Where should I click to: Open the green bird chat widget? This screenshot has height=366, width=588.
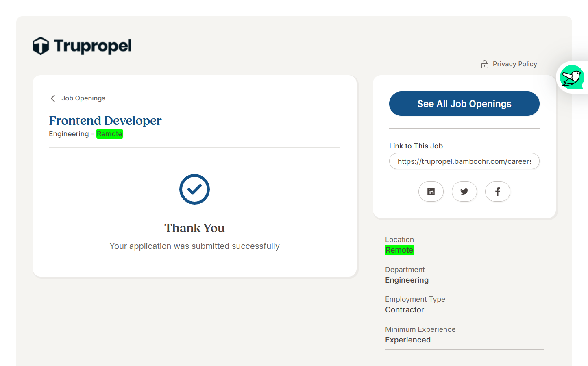(x=571, y=77)
